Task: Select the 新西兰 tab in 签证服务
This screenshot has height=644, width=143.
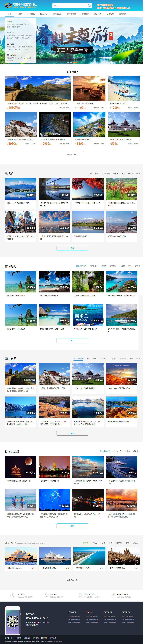Action: click(96, 543)
